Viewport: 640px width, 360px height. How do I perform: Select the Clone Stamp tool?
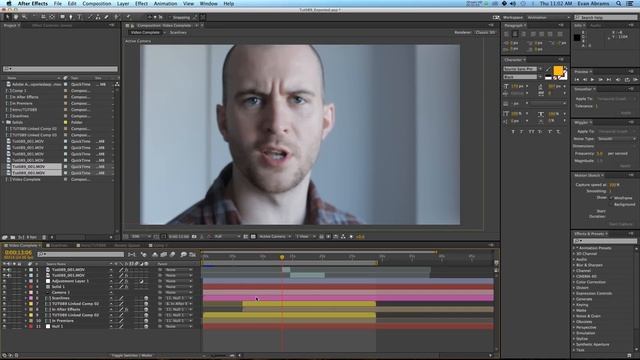coord(98,17)
